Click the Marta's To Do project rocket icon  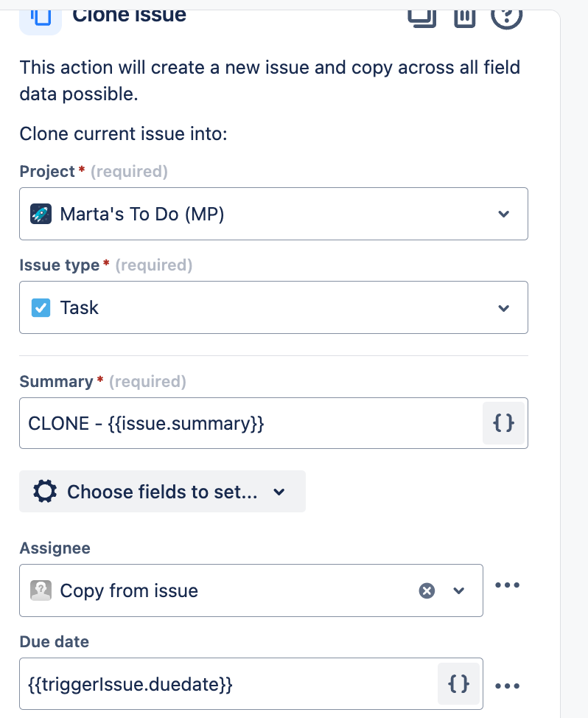pyautogui.click(x=41, y=214)
